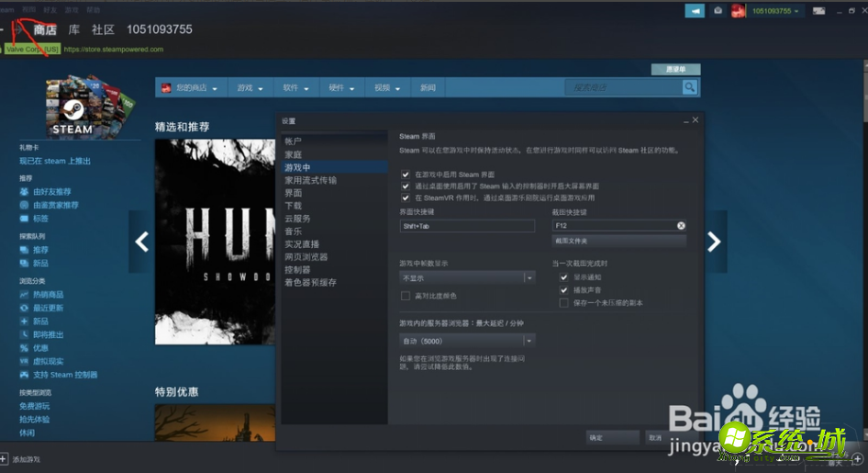Viewport: 868px width, 473px height.
Task: Clear the F12 screenshot shortcut key
Action: (x=681, y=225)
